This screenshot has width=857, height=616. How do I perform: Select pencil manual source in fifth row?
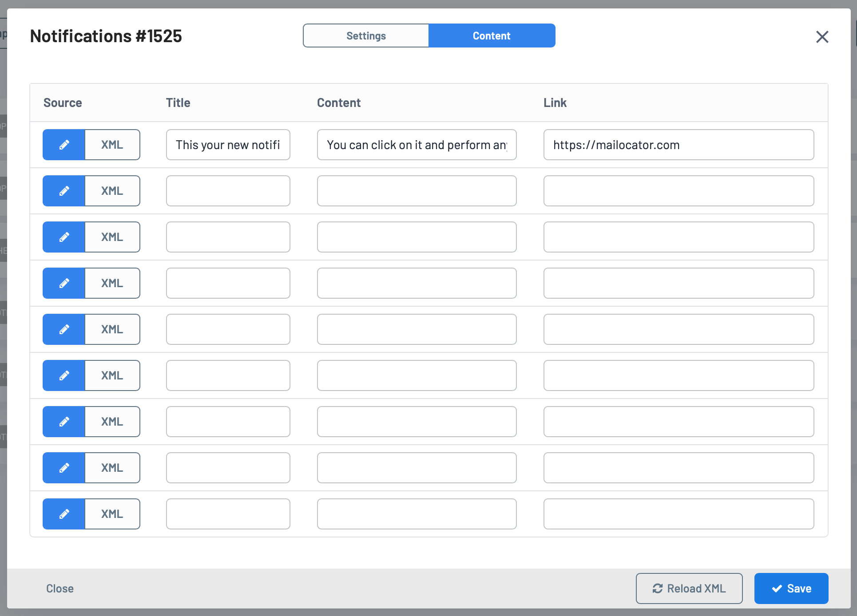(64, 329)
